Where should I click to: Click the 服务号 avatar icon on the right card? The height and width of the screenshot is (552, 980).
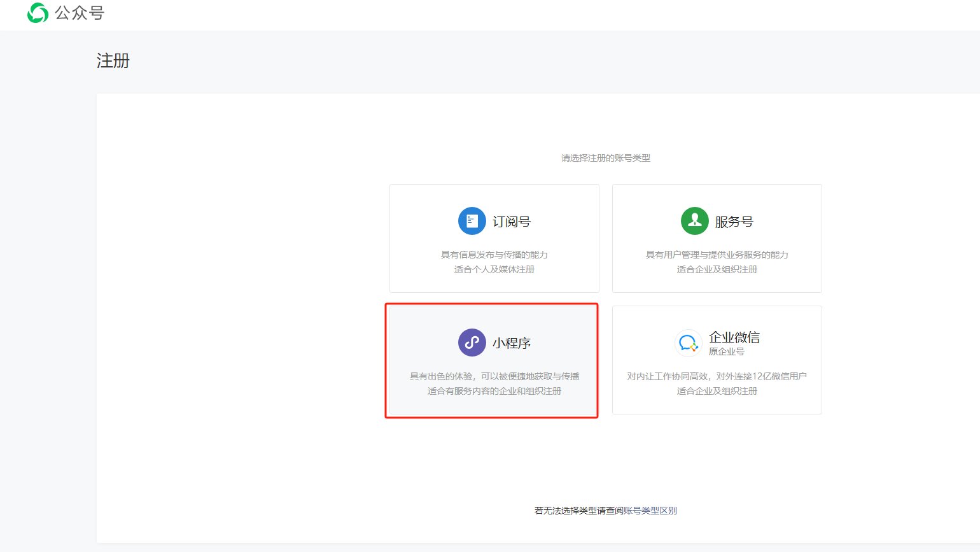click(694, 220)
